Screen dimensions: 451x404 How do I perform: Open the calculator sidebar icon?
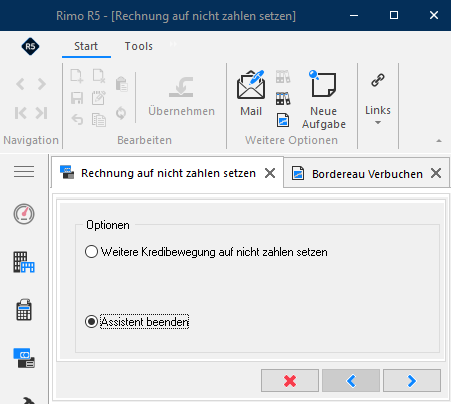[x=24, y=310]
